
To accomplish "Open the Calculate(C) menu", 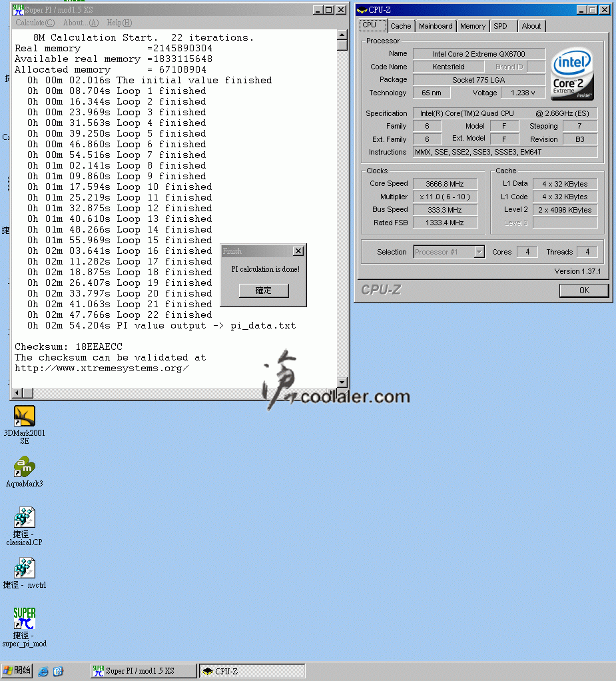I will point(35,23).
